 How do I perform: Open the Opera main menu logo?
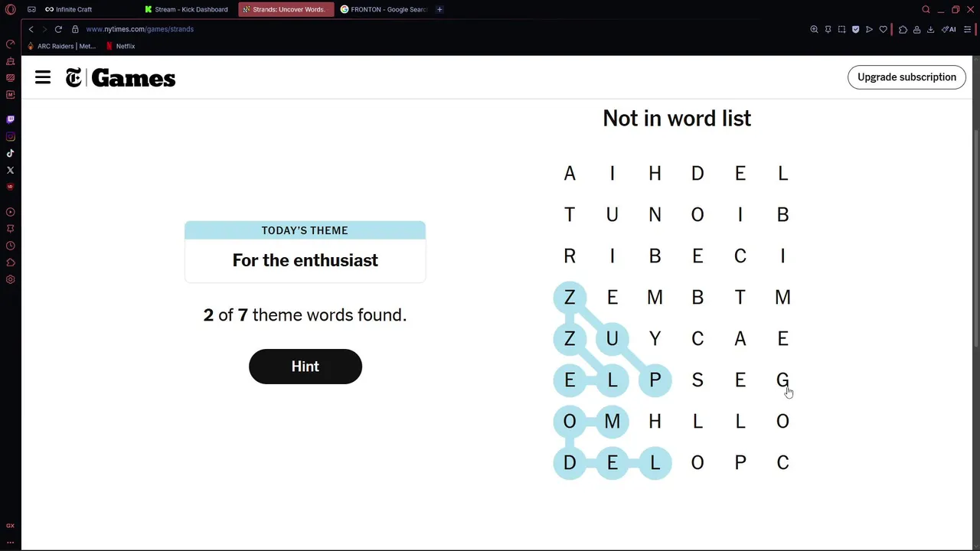(11, 9)
